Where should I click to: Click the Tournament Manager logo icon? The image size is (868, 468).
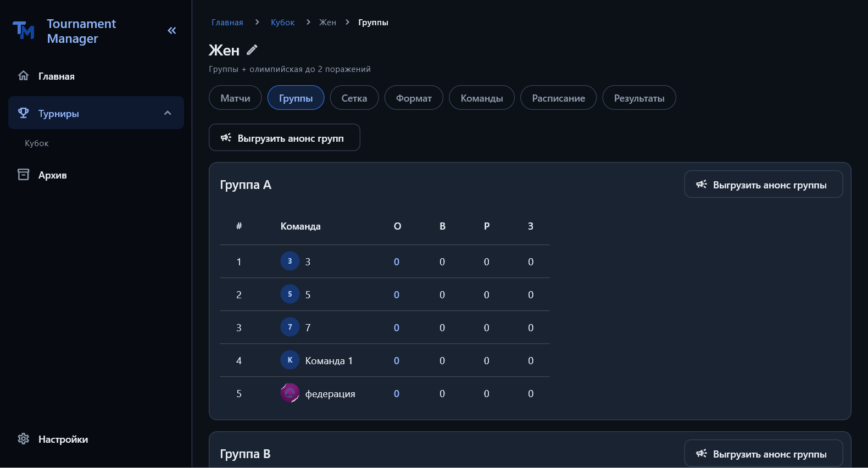[x=24, y=31]
